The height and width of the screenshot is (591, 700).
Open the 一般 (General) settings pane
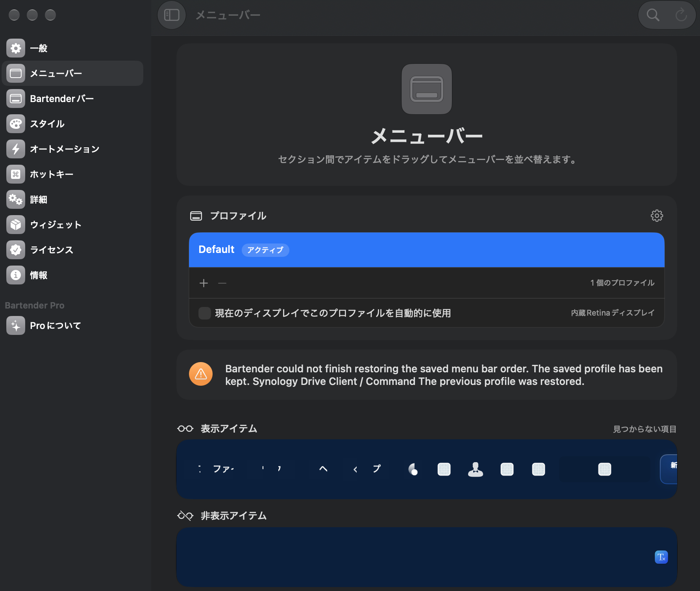point(72,48)
